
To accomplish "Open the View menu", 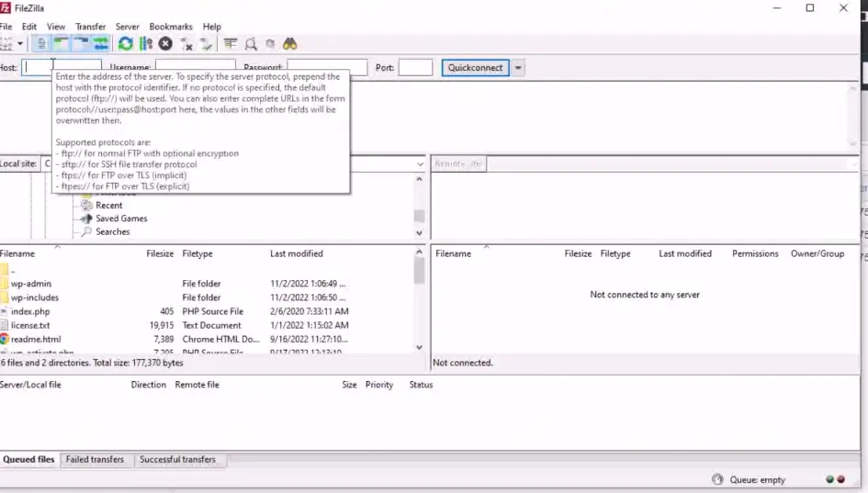I will pyautogui.click(x=56, y=27).
